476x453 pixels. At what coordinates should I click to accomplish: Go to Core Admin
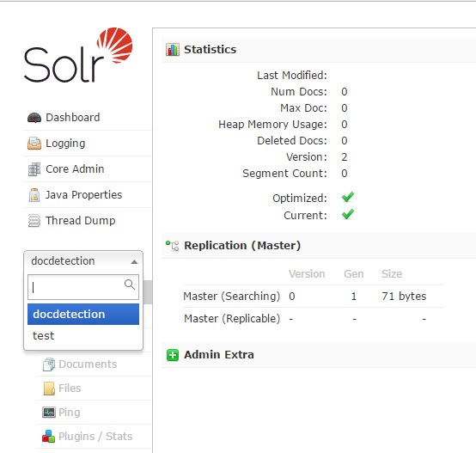[75, 169]
